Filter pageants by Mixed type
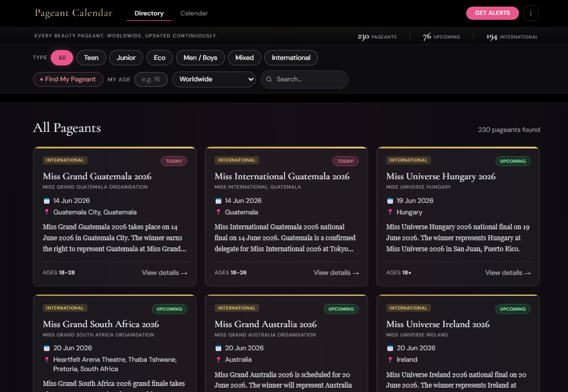Viewport: 568px width, 392px height. point(244,58)
